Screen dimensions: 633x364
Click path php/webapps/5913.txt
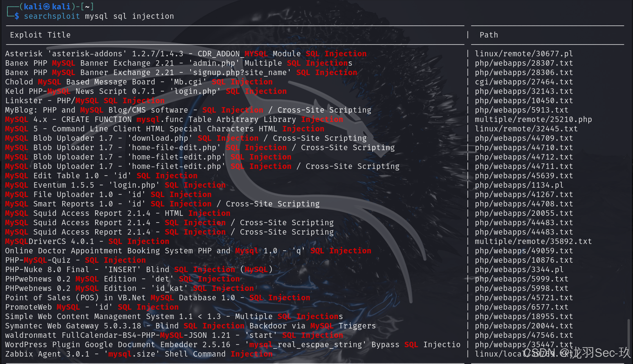(x=521, y=110)
